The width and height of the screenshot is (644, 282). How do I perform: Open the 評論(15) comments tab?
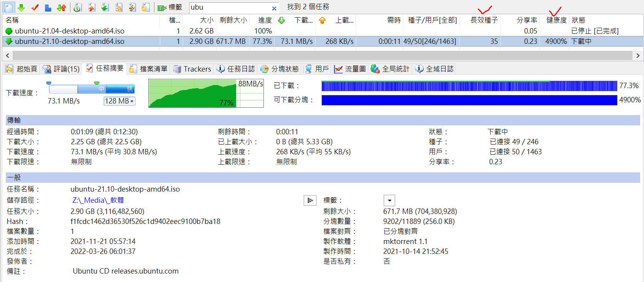coord(61,69)
